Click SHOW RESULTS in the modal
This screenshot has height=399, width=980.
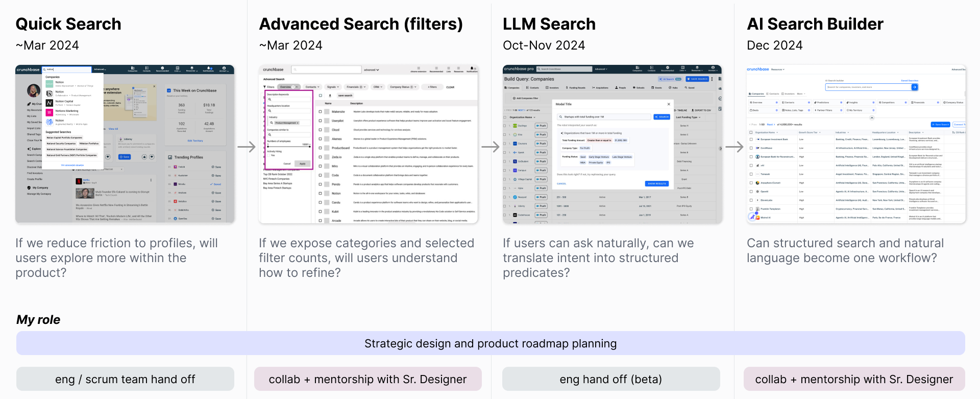pyautogui.click(x=657, y=183)
